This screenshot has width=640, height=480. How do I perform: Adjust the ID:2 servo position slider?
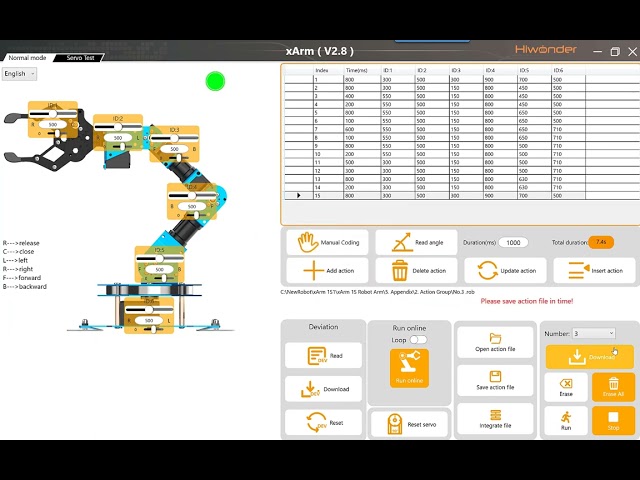click(118, 127)
